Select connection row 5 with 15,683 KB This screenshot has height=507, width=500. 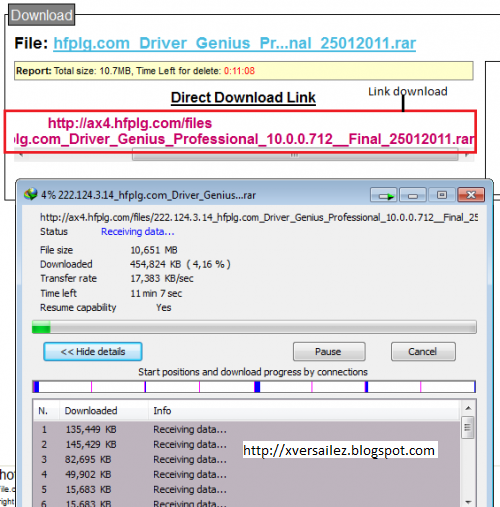pyautogui.click(x=247, y=489)
